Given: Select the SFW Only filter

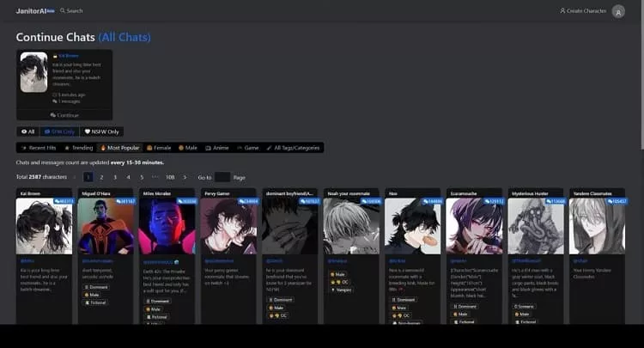Looking at the screenshot, I should click(59, 131).
